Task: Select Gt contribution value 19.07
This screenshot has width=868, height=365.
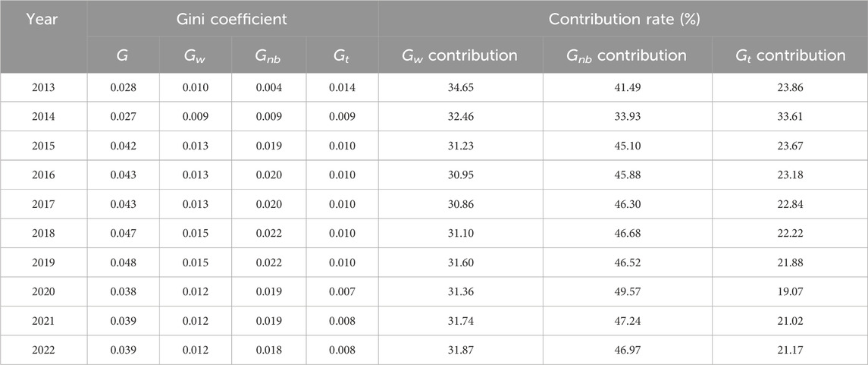Action: coord(790,292)
